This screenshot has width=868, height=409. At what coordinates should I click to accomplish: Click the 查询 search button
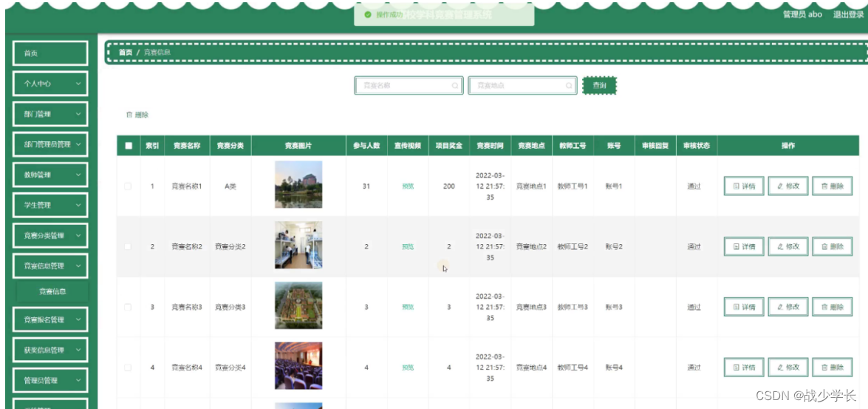(x=599, y=86)
